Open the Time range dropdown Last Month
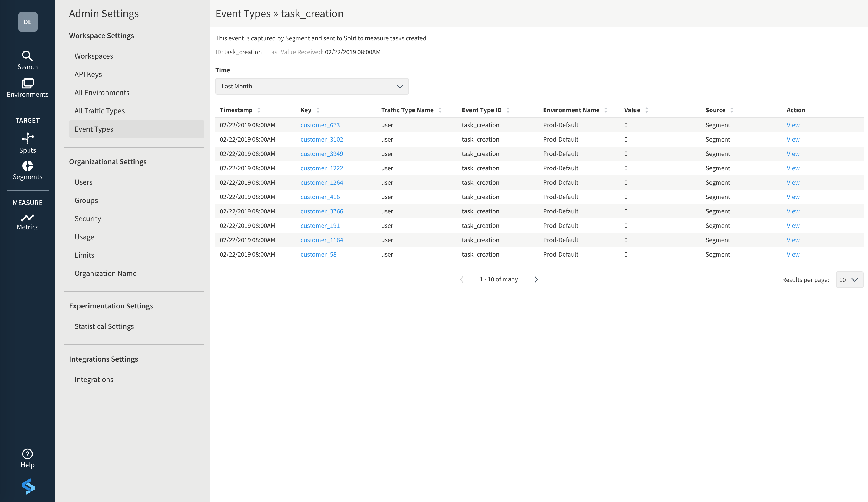The height and width of the screenshot is (502, 868). pos(312,86)
